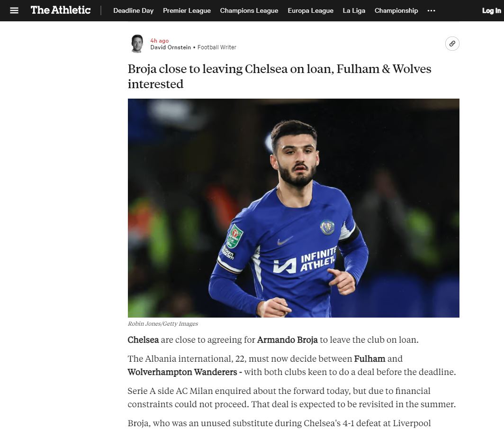
Task: Copy article link via chain icon
Action: click(452, 44)
